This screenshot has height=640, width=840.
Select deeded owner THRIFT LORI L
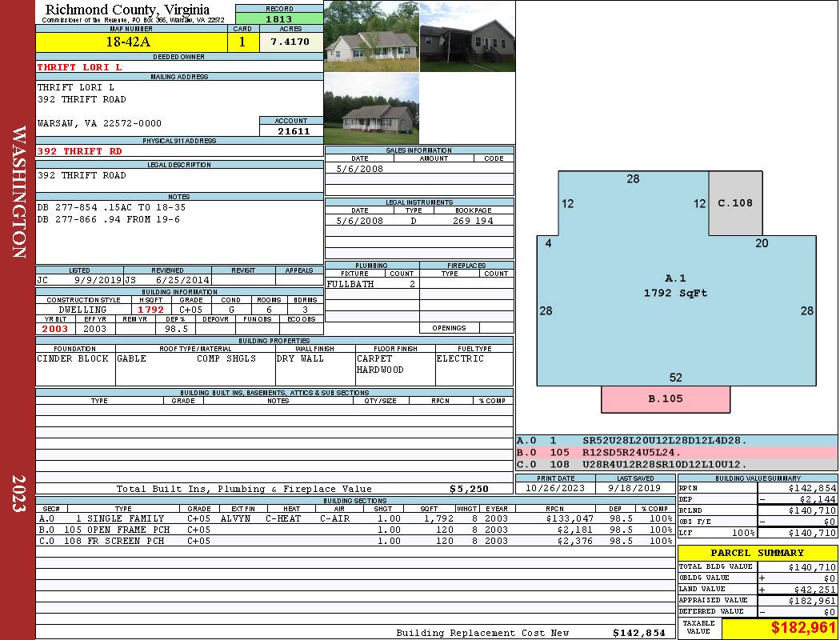[79, 67]
